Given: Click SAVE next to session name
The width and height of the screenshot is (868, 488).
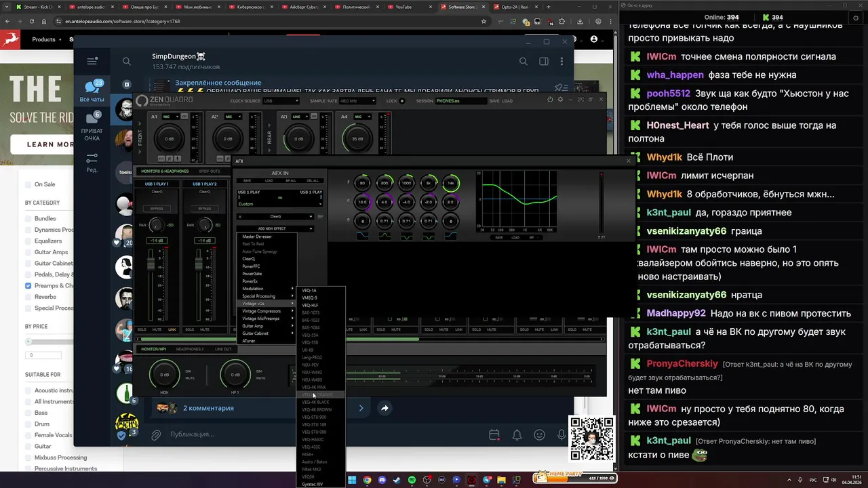Looking at the screenshot, I should coord(494,101).
